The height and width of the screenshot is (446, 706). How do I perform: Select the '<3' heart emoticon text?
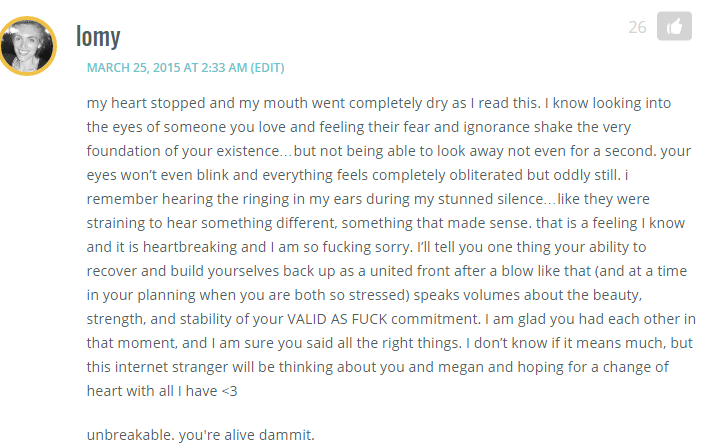pyautogui.click(x=230, y=391)
